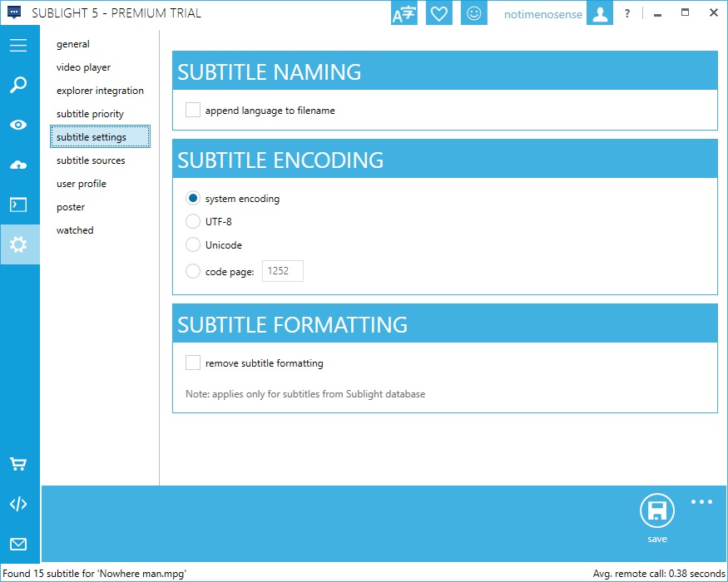Click the heart favorite icon in title bar
The width and height of the screenshot is (728, 582).
438,13
